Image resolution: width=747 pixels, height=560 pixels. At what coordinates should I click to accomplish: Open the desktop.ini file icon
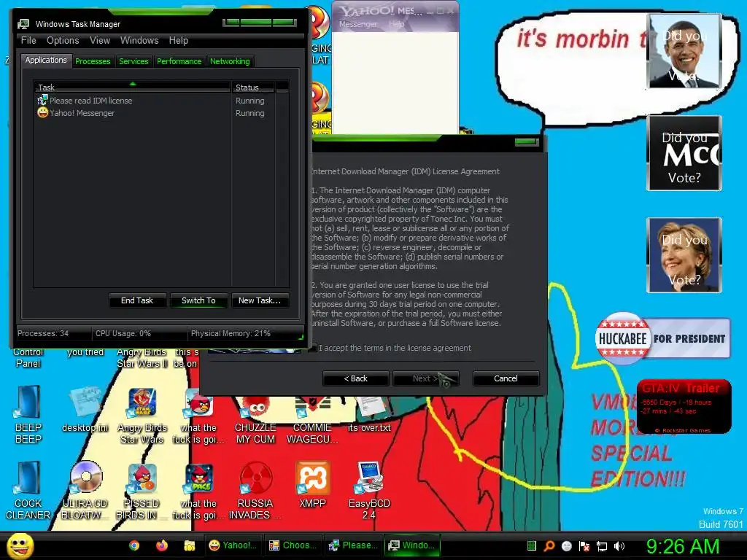pos(85,410)
